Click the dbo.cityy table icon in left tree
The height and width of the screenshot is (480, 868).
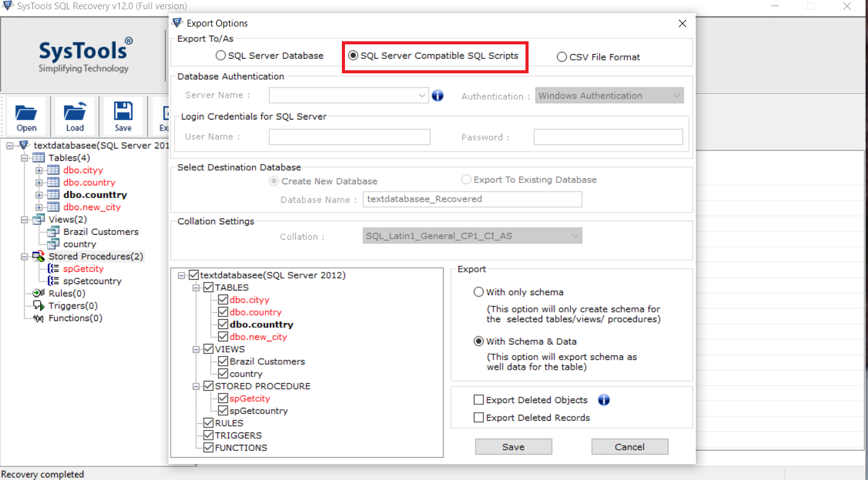click(x=54, y=170)
